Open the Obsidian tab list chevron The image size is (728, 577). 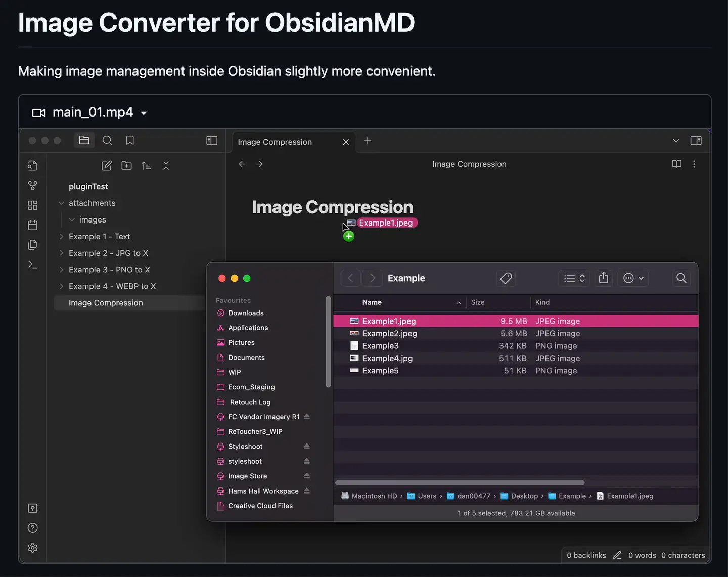(676, 141)
